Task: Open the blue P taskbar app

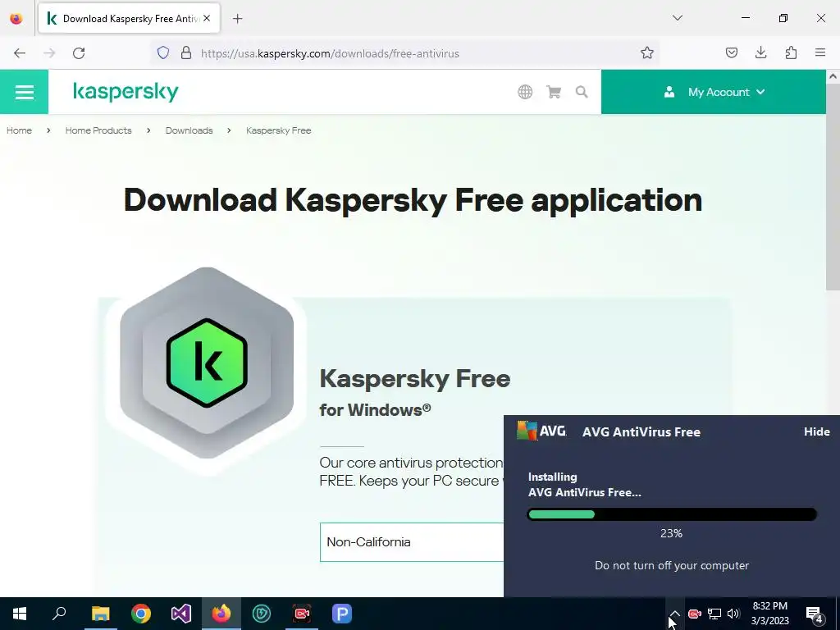Action: click(342, 614)
